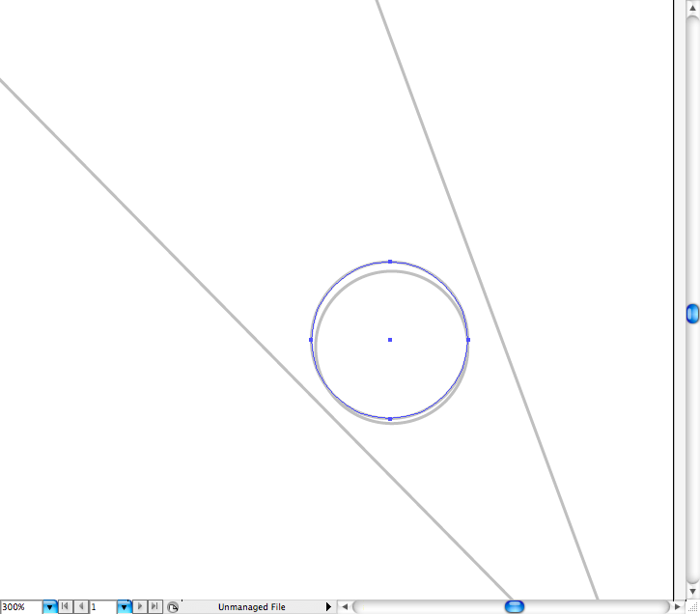
Task: Click the page number field
Action: [102, 607]
